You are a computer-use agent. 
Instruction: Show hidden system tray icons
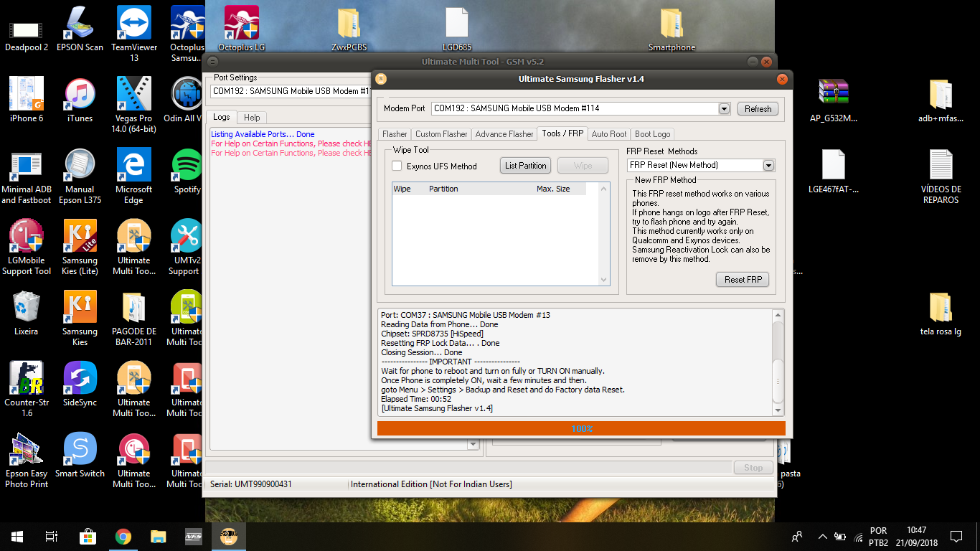(x=822, y=536)
